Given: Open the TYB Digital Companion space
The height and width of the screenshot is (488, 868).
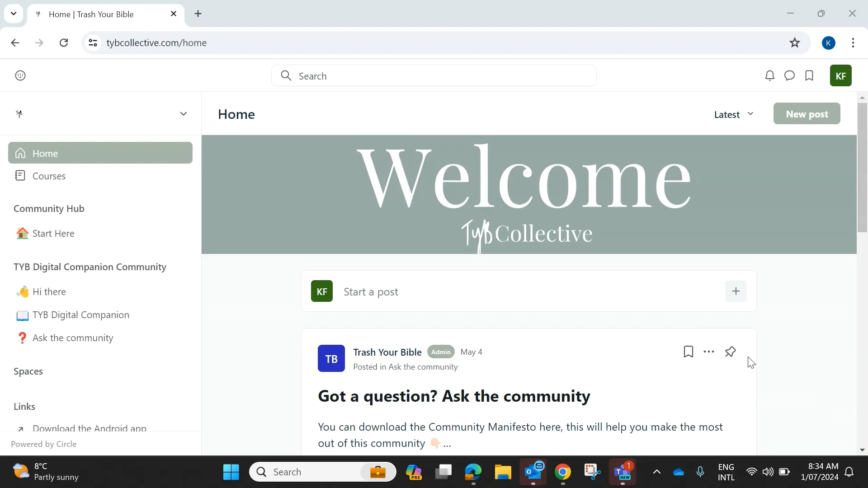Looking at the screenshot, I should tap(81, 315).
